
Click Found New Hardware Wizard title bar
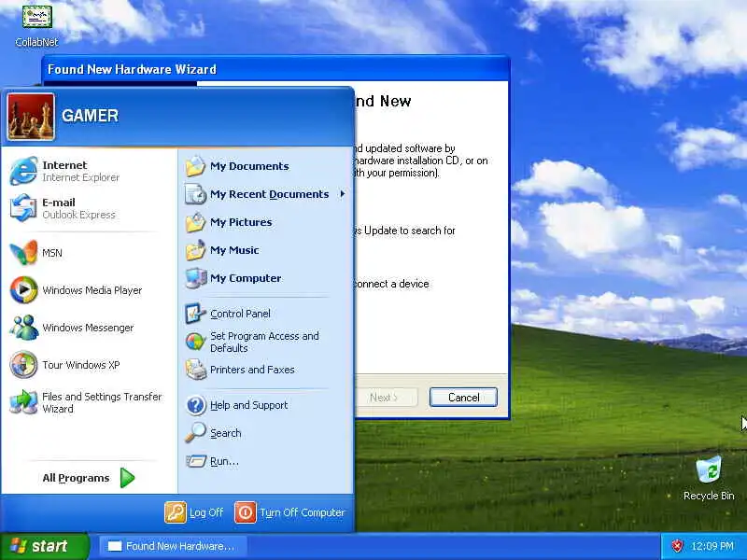click(x=275, y=69)
